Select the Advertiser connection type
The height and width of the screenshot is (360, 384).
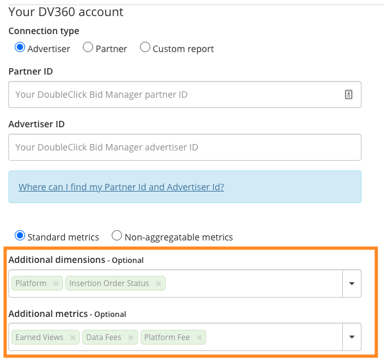tap(20, 47)
